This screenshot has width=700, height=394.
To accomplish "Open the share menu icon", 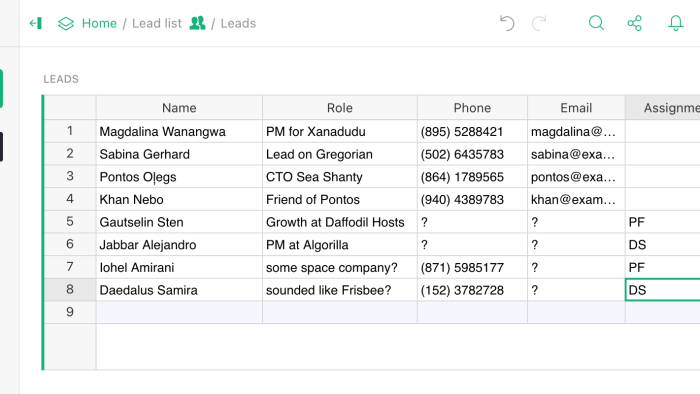I will pos(634,23).
